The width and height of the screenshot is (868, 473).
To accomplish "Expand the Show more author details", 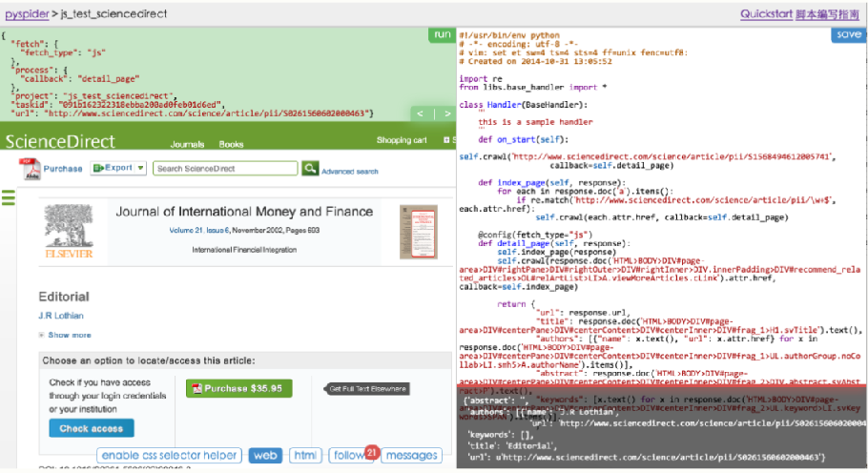I will [65, 336].
